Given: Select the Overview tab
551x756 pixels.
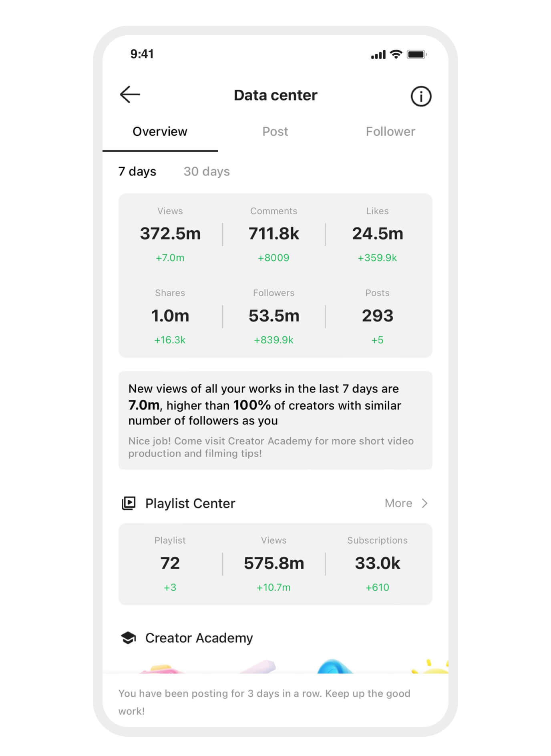Looking at the screenshot, I should pyautogui.click(x=160, y=132).
